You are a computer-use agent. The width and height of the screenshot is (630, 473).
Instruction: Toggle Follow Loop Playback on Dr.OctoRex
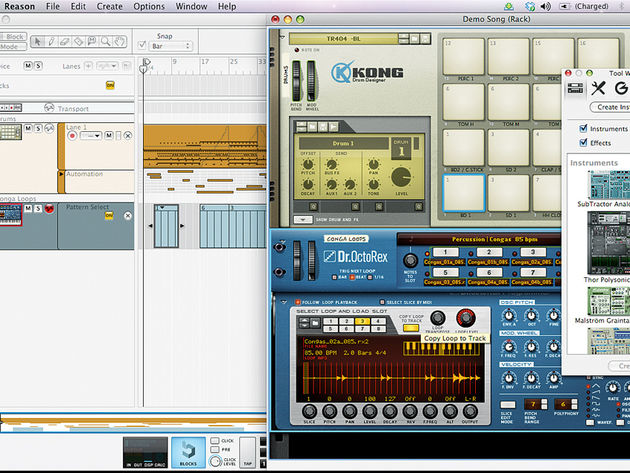point(298,302)
